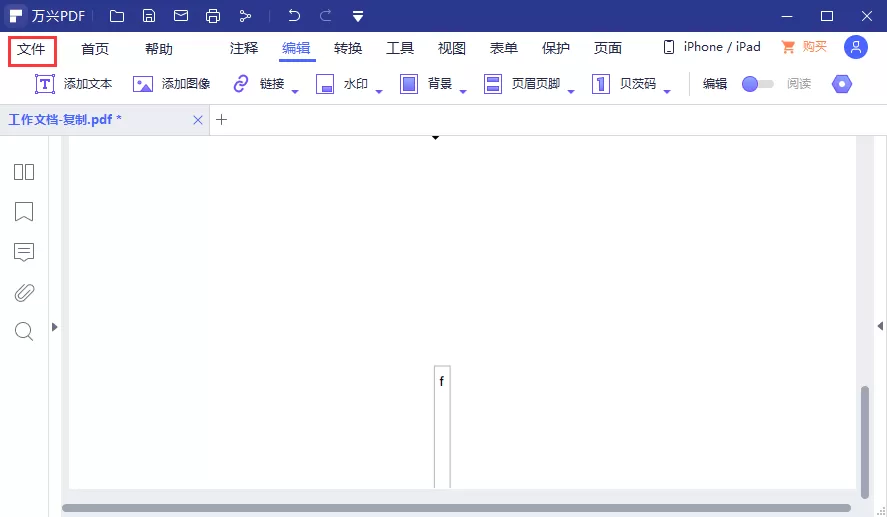Screen dimensions: 887x517
Task: Click the hexagon settings icon
Action: coord(842,84)
